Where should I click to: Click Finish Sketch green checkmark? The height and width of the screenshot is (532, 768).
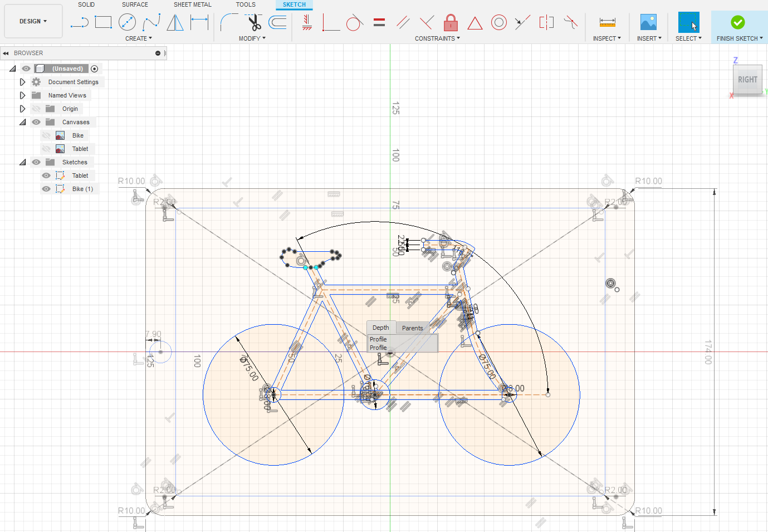[x=738, y=22]
